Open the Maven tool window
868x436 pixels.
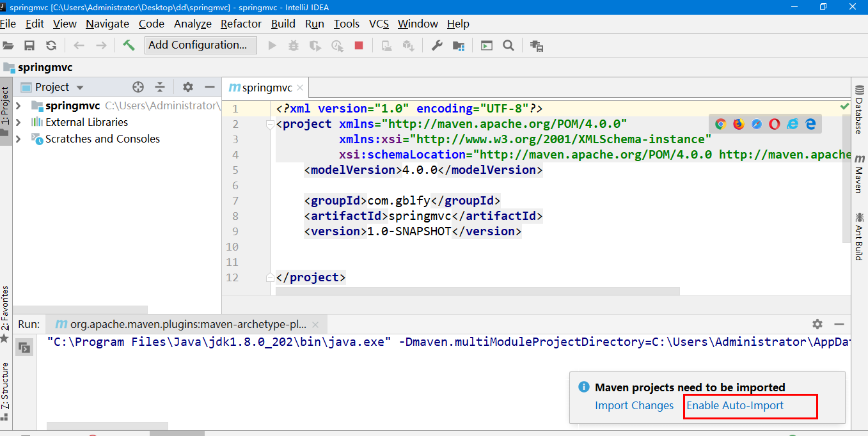(x=859, y=174)
